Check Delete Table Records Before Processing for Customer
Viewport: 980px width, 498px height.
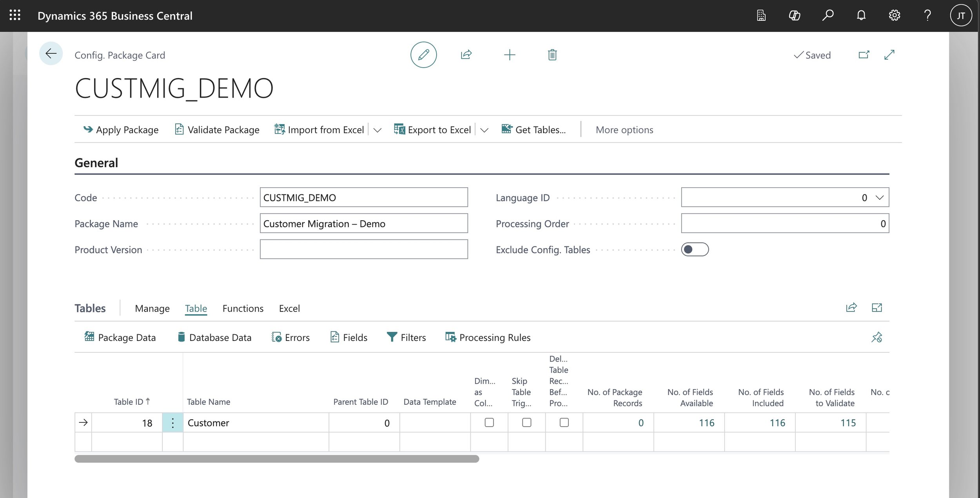[564, 422]
